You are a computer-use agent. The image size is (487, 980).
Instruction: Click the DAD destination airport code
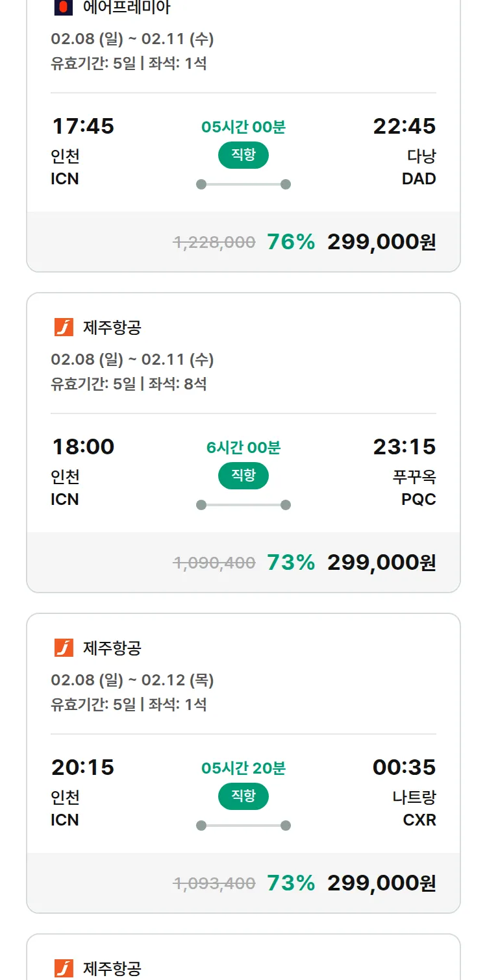[419, 179]
